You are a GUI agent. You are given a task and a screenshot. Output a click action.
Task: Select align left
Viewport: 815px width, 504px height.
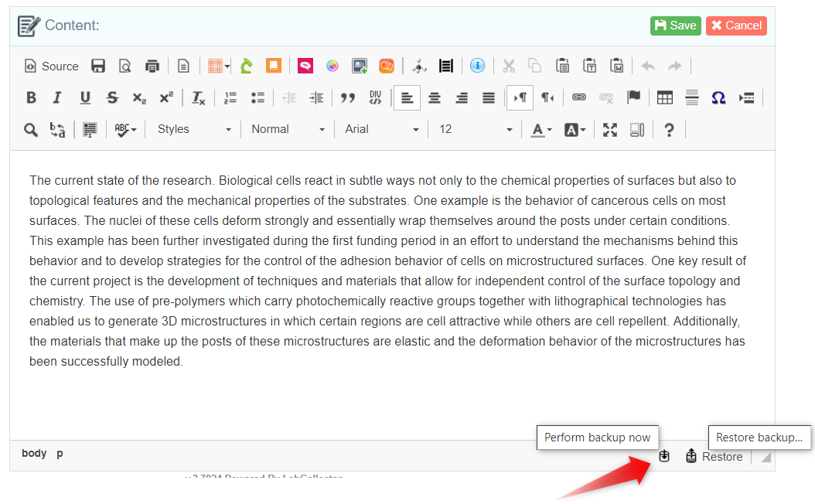click(407, 97)
